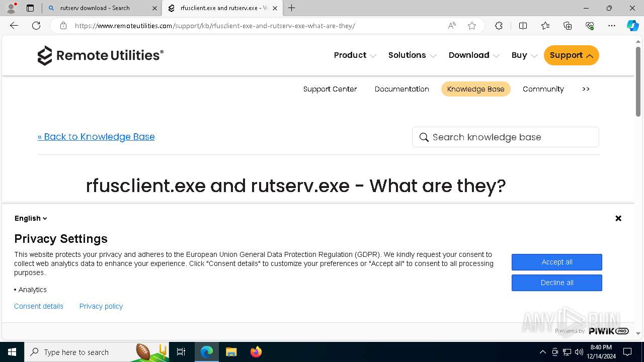Open Microsoft Edge taskbar icon
Image resolution: width=644 pixels, height=362 pixels.
pyautogui.click(x=207, y=352)
